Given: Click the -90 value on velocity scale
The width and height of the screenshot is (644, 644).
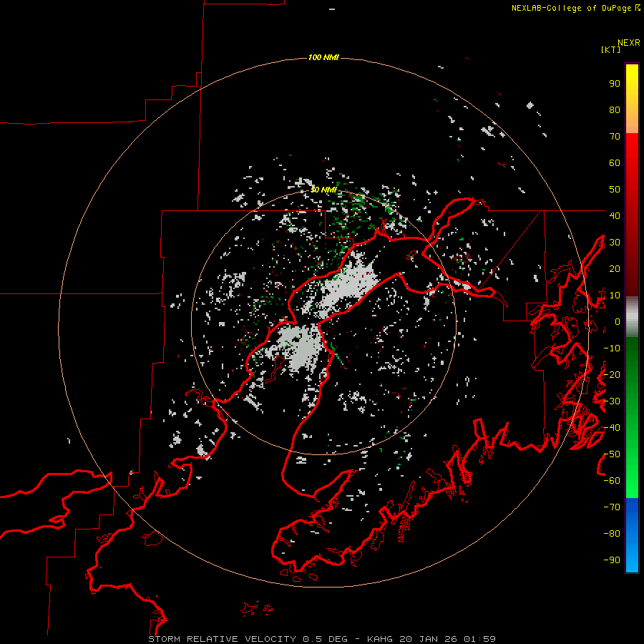Looking at the screenshot, I should [612, 560].
